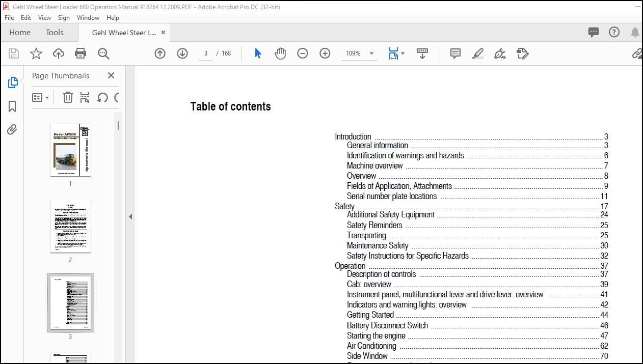
Task: Click the Table of contents heading
Action: [230, 106]
